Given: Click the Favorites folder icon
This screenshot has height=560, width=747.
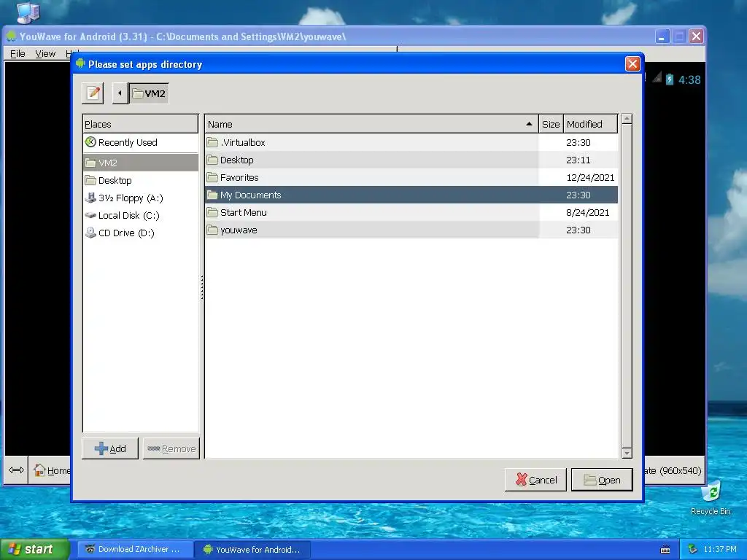Looking at the screenshot, I should click(x=212, y=177).
